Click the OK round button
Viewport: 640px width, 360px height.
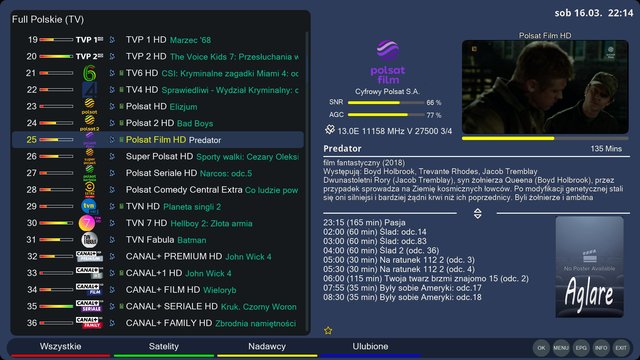pyautogui.click(x=541, y=348)
